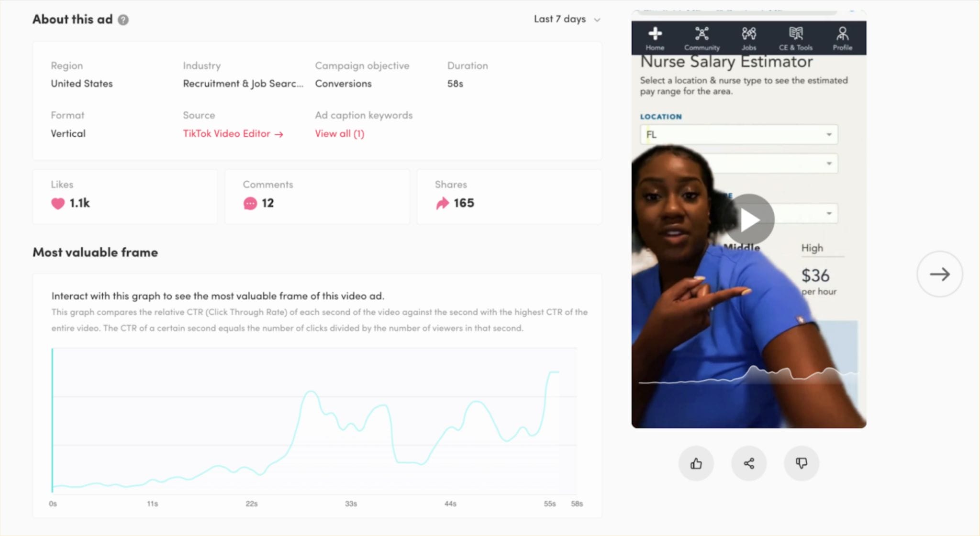The height and width of the screenshot is (536, 980).
Task: Expand the Last 7 days dropdown filter
Action: [x=565, y=19]
